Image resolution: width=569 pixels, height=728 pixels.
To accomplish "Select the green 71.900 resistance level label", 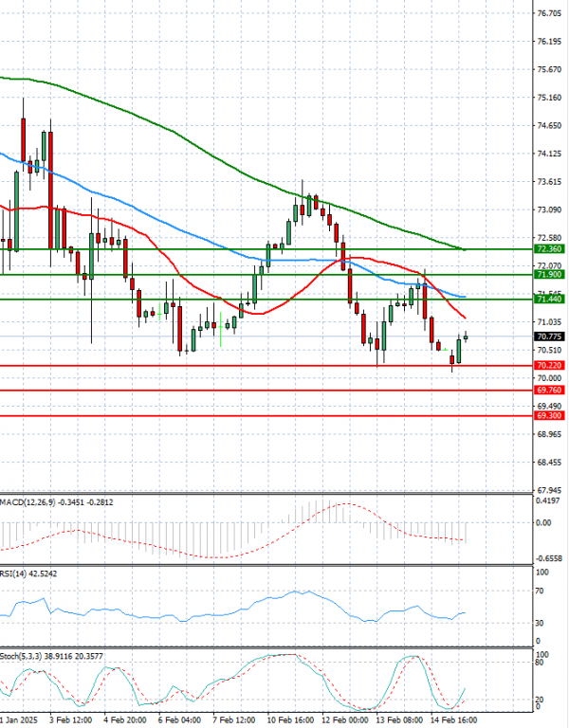I will coord(549,274).
